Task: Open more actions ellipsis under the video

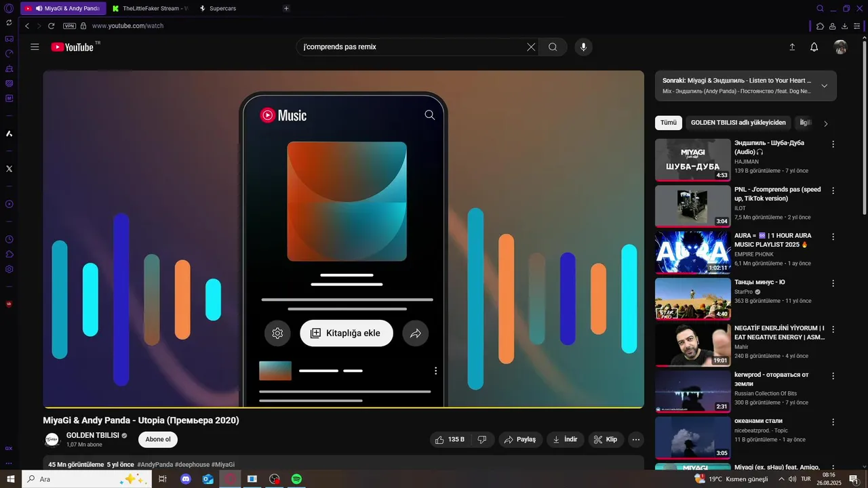Action: [636, 439]
